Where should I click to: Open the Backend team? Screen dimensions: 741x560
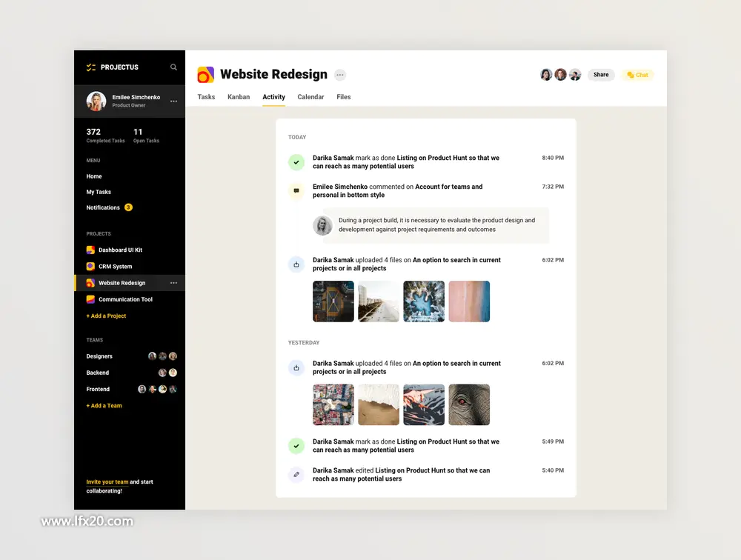97,373
